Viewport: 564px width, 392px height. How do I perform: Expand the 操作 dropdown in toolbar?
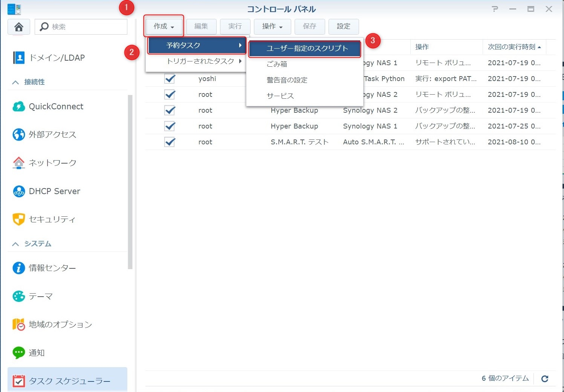[272, 26]
